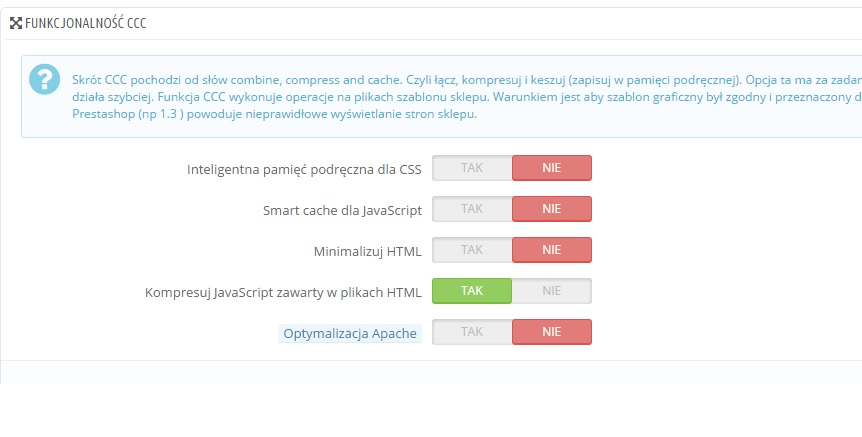Enable TAK for Inteligentna pamięć podręczna CSS
Screen dimensions: 862x437
pyautogui.click(x=472, y=168)
